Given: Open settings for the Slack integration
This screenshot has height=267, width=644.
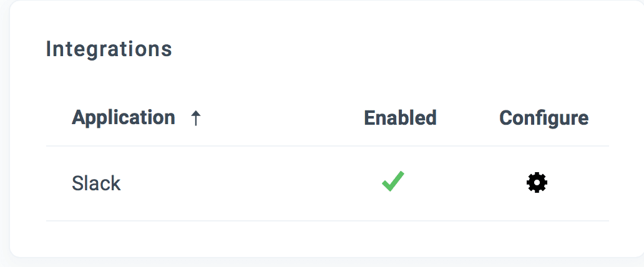Looking at the screenshot, I should [x=537, y=183].
